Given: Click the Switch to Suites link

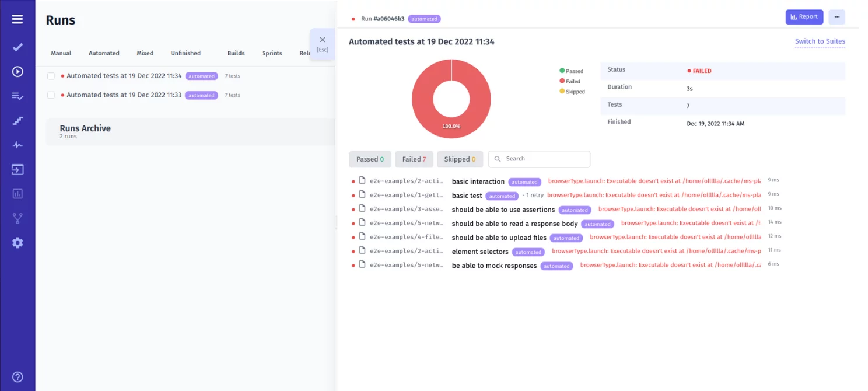Looking at the screenshot, I should [820, 41].
